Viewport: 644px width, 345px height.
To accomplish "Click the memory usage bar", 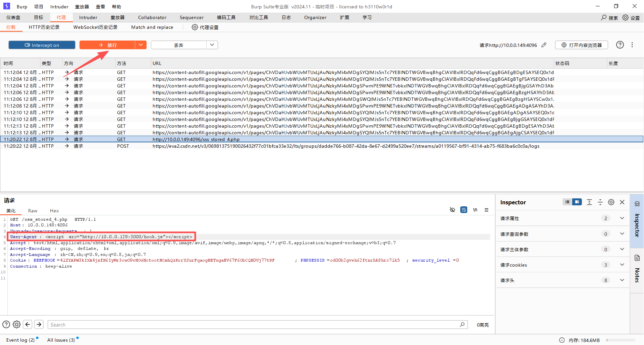I will pyautogui.click(x=621, y=340).
